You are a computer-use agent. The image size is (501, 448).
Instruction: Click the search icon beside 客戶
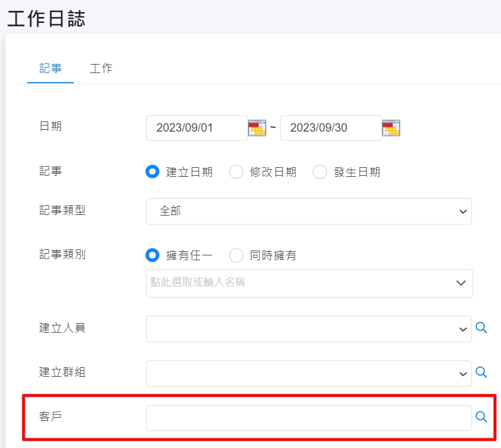coord(481,417)
